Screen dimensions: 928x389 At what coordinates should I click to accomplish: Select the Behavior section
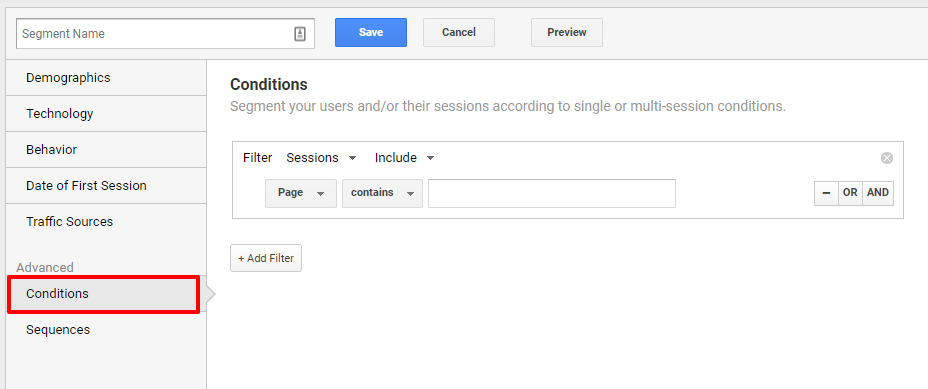[106, 150]
